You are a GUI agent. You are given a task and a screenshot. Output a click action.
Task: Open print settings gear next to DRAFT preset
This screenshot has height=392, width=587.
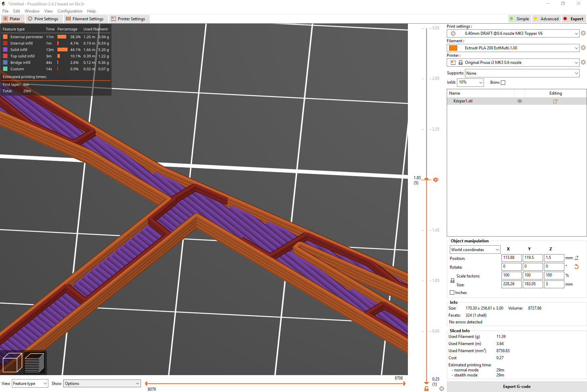[583, 33]
